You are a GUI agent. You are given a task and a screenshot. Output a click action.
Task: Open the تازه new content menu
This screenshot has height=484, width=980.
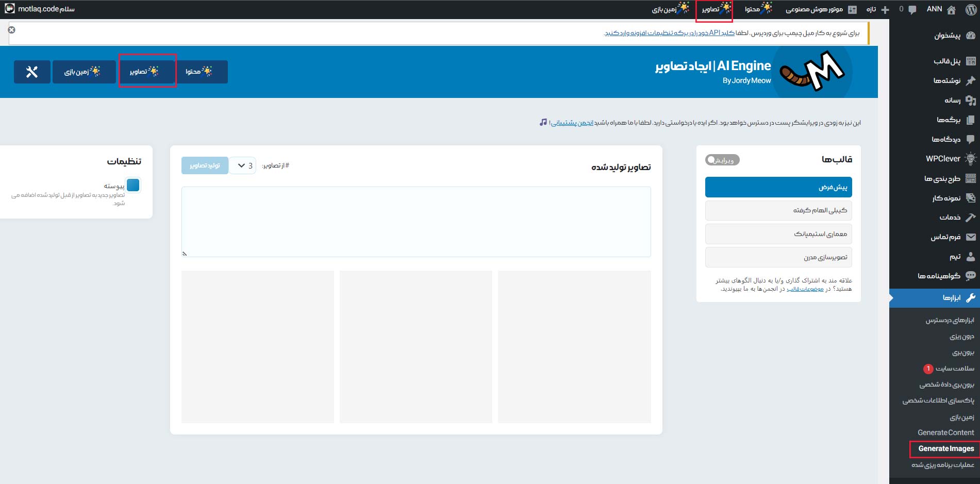point(878,9)
